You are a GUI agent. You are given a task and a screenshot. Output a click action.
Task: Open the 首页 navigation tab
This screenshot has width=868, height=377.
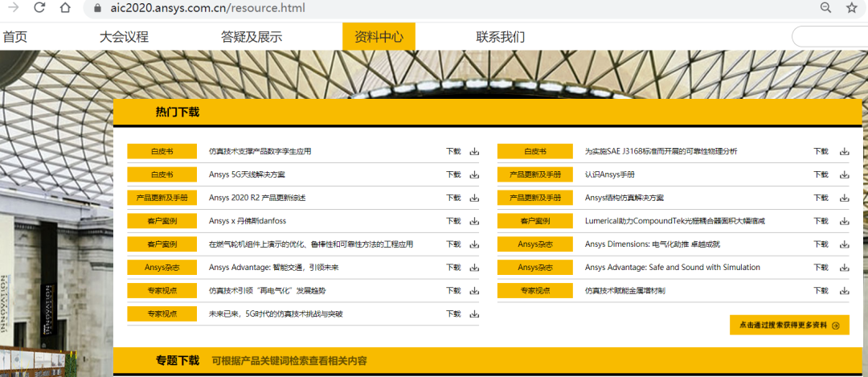point(15,37)
